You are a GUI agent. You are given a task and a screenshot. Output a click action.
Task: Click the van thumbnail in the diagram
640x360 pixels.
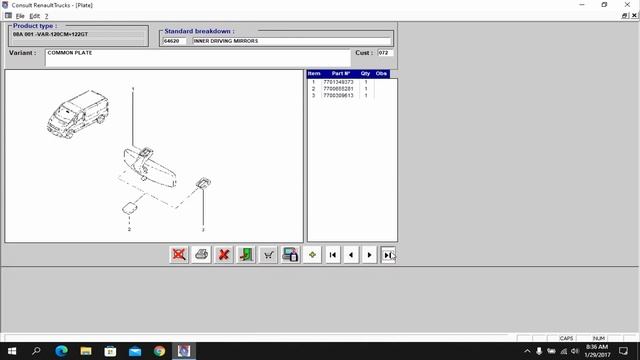point(78,114)
